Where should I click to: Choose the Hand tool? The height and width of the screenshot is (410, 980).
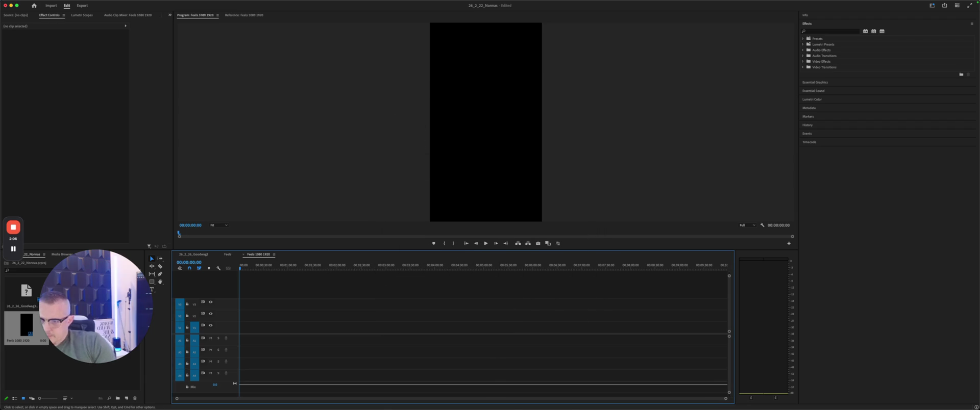click(160, 281)
